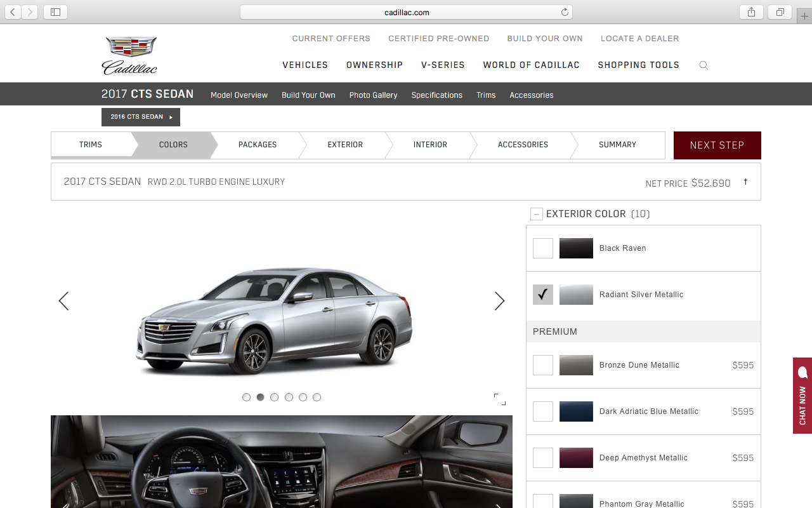
Task: Open site search via magnifier icon
Action: pos(704,65)
